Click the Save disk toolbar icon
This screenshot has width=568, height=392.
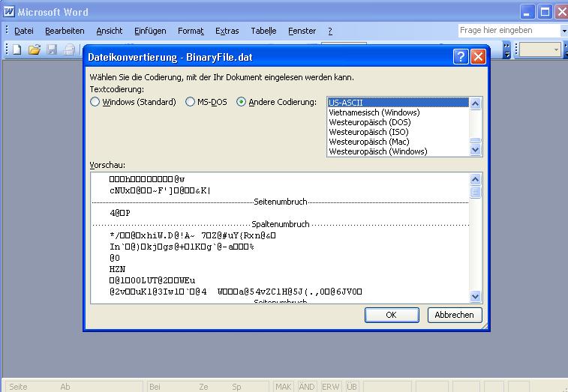[x=52, y=49]
